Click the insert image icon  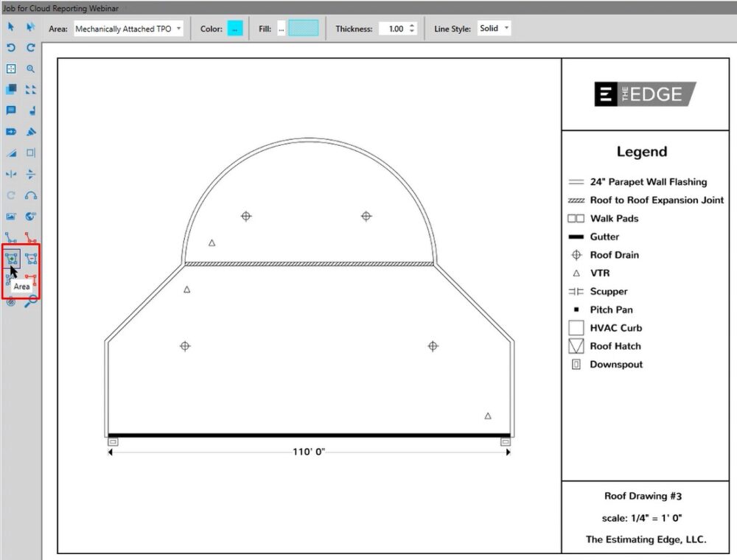point(11,217)
